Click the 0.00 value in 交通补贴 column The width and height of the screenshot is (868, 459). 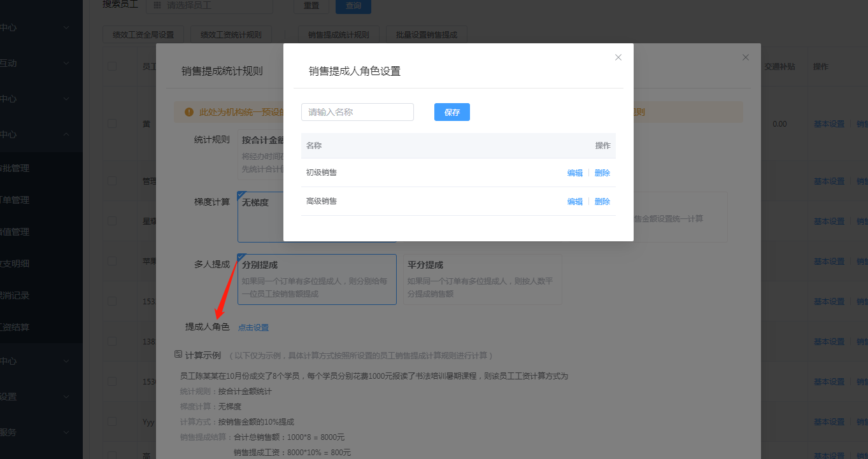click(779, 124)
